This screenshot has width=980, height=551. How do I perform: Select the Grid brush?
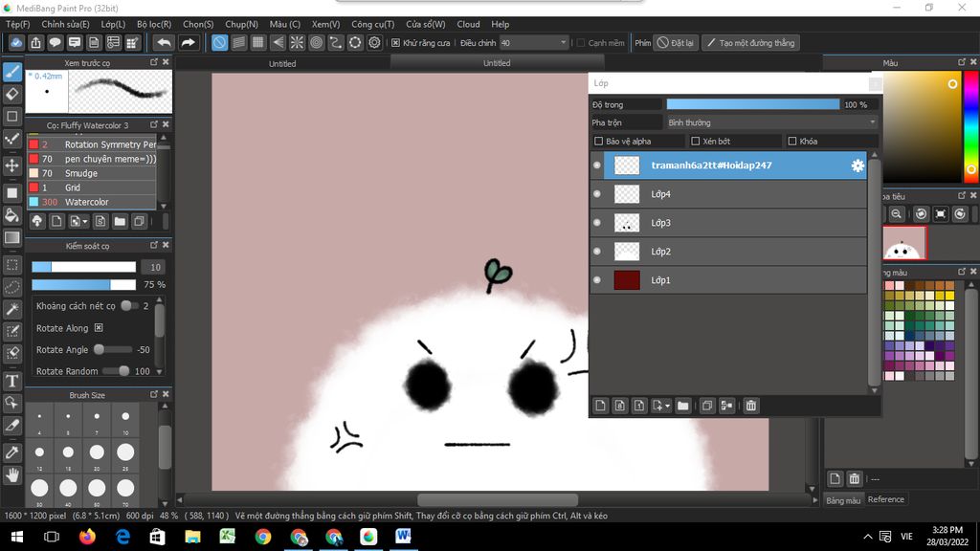click(x=92, y=187)
